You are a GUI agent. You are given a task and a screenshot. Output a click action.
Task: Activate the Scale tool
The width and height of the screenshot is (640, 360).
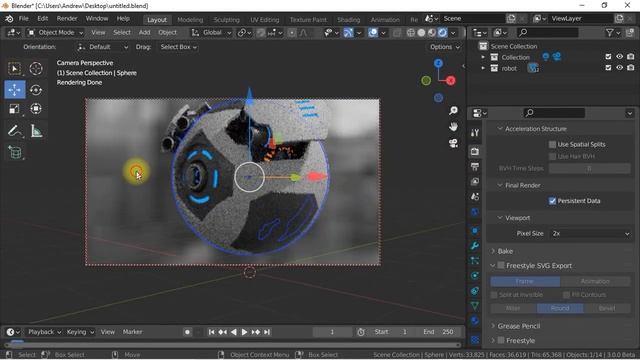tap(15, 109)
